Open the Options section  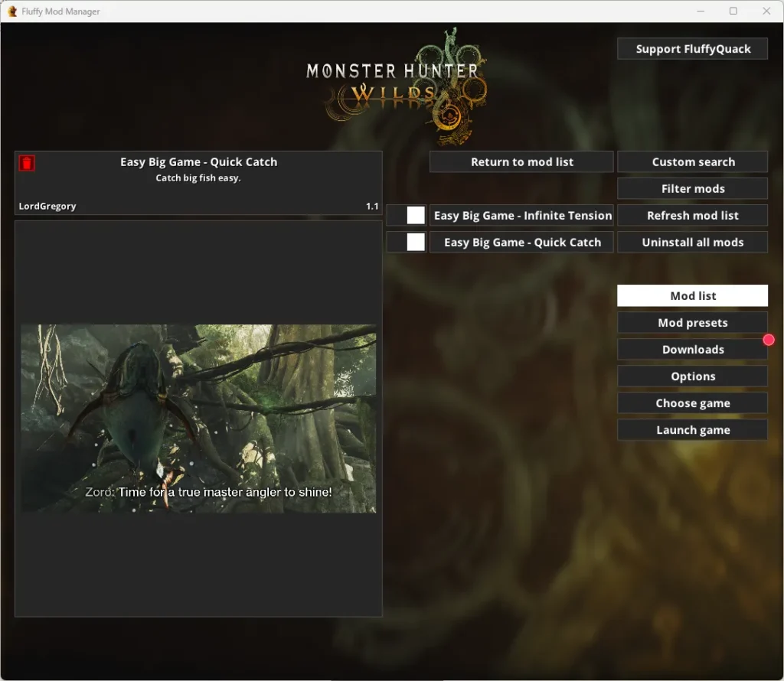click(692, 376)
